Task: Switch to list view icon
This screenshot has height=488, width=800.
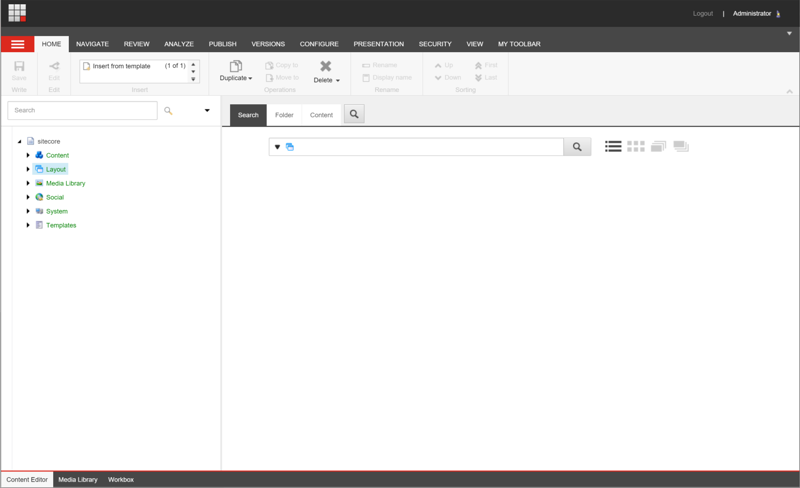Action: (x=613, y=147)
